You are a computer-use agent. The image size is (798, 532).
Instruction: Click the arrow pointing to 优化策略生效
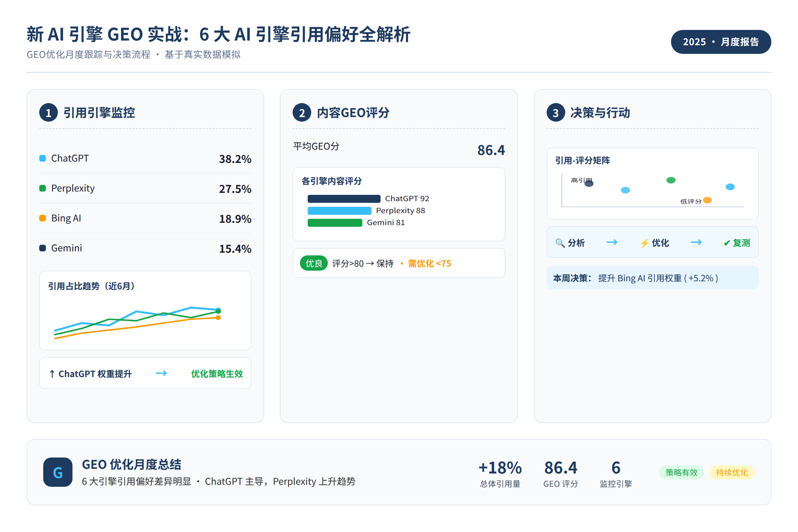[162, 373]
